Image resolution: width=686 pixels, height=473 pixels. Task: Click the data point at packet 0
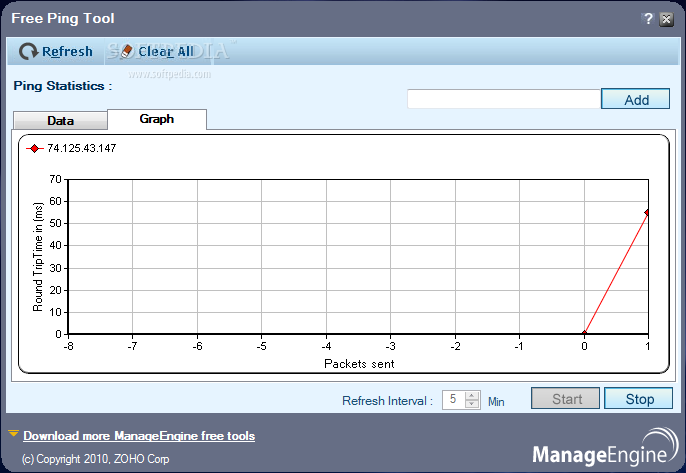click(584, 333)
